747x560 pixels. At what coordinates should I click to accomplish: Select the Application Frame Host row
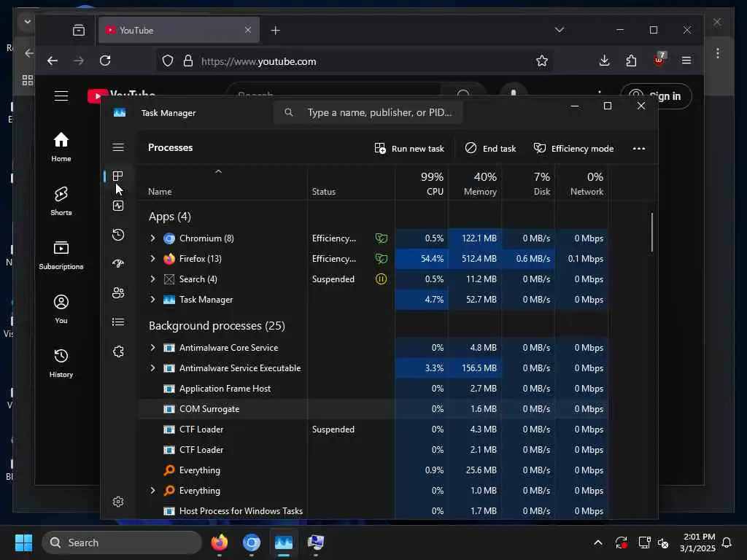pos(373,389)
